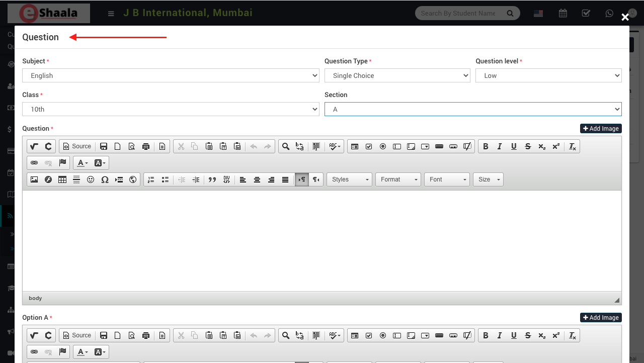This screenshot has height=363, width=644.
Task: Open the hamburger menu beside school name
Action: pos(111,14)
